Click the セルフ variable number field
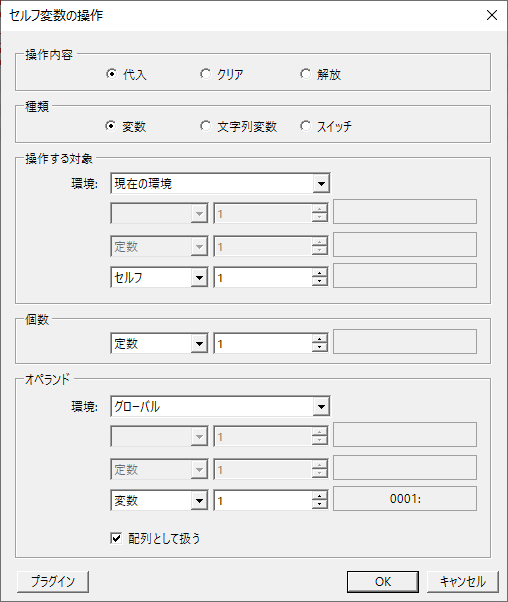Image resolution: width=508 pixels, height=602 pixels. coord(263,278)
